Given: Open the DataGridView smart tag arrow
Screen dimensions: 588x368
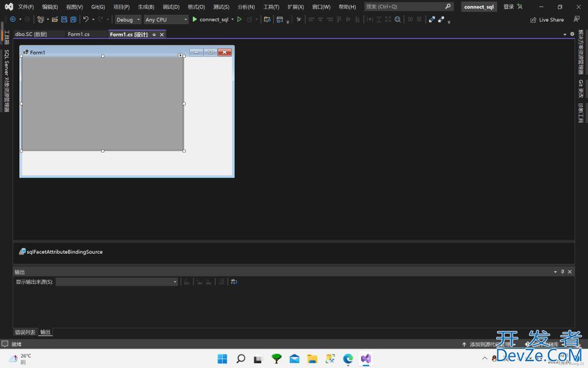Looking at the screenshot, I should [x=180, y=55].
